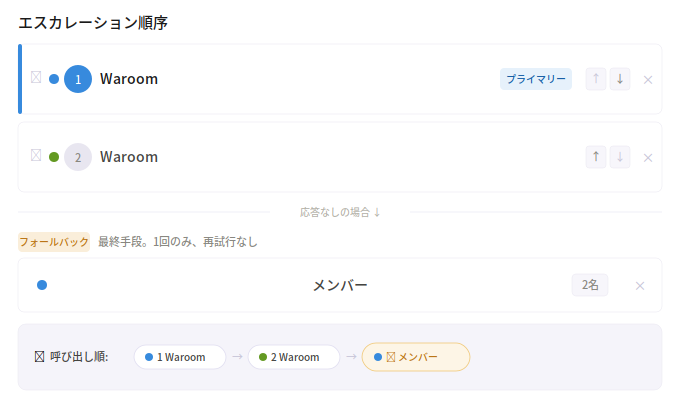Click the 応答なしの場合 divider label
The width and height of the screenshot is (680, 406).
coord(340,212)
